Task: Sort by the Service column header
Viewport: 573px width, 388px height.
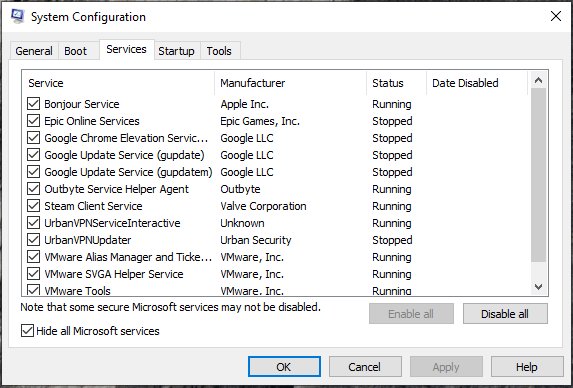Action: click(x=118, y=83)
